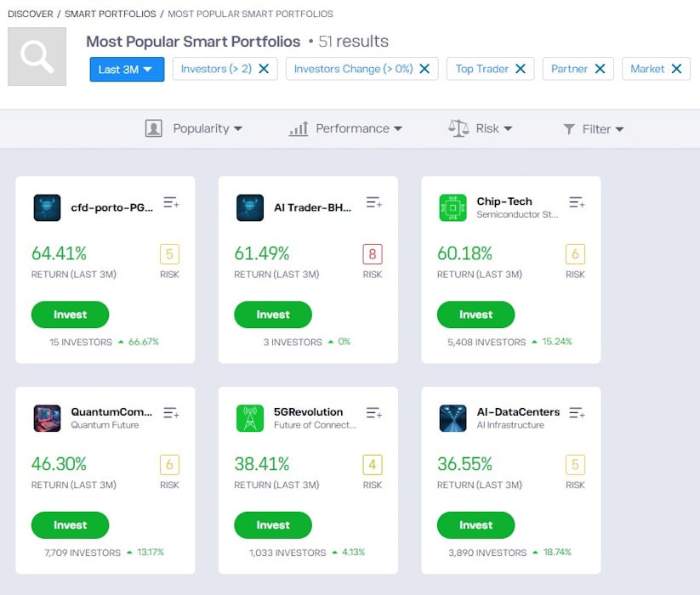700x595 pixels.
Task: Add QuantumCom to watchlist
Action: coord(171,413)
